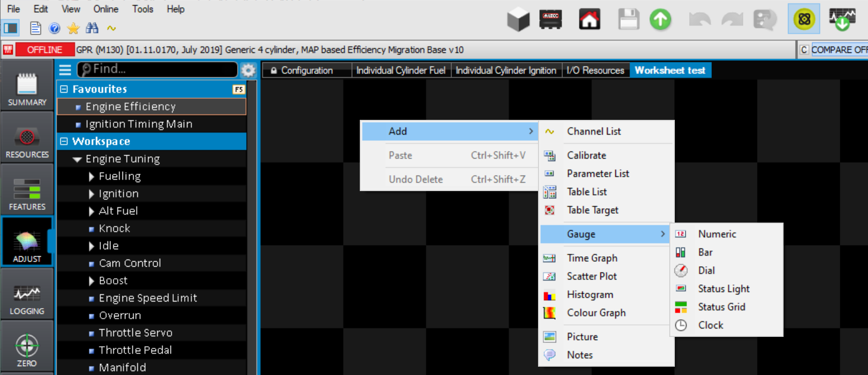
Task: Select Dial from the Gauge submenu
Action: tap(706, 271)
